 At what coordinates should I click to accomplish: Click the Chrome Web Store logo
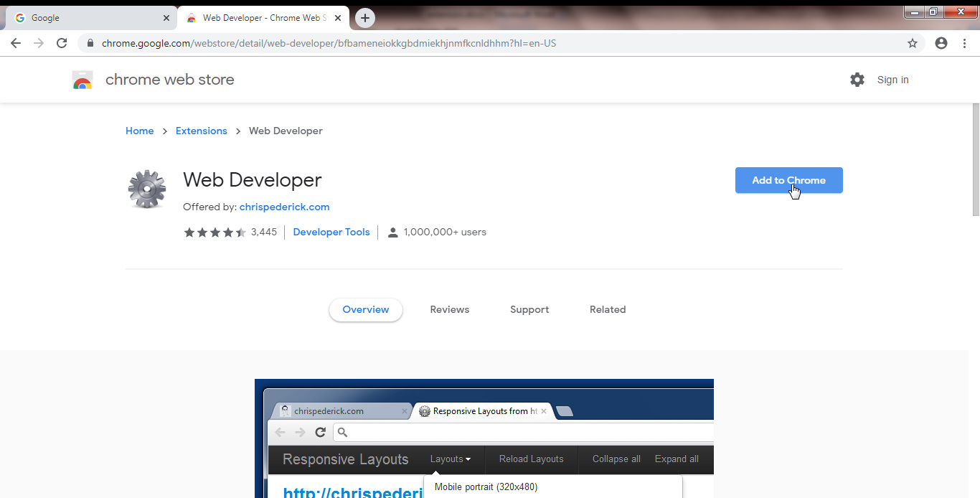coord(83,80)
